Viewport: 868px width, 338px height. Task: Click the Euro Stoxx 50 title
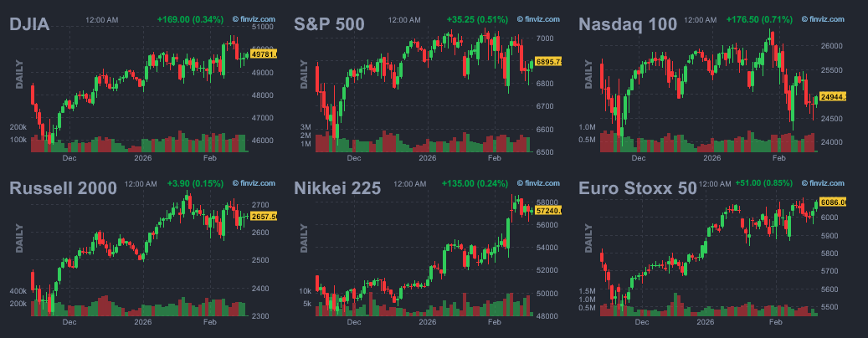point(638,188)
